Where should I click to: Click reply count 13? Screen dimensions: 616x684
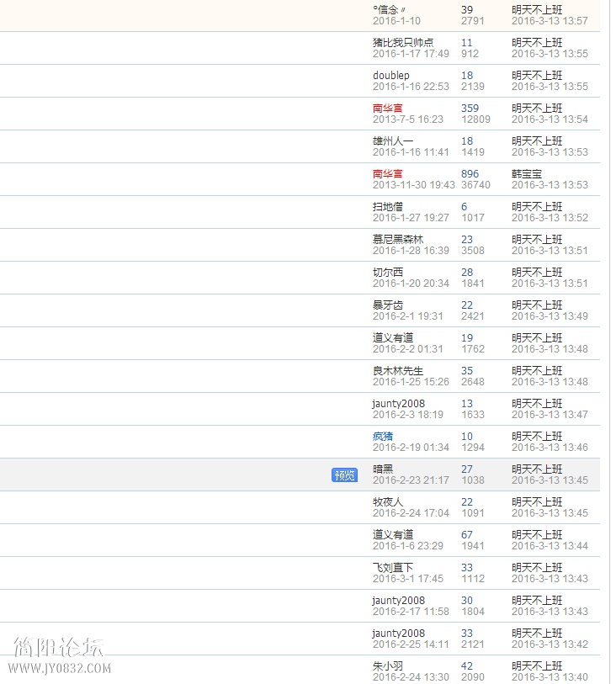click(467, 404)
